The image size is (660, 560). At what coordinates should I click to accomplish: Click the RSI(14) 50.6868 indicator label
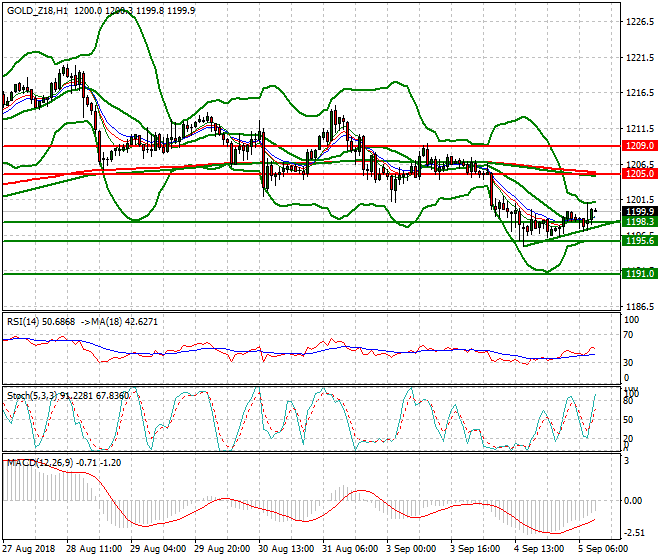(x=41, y=322)
